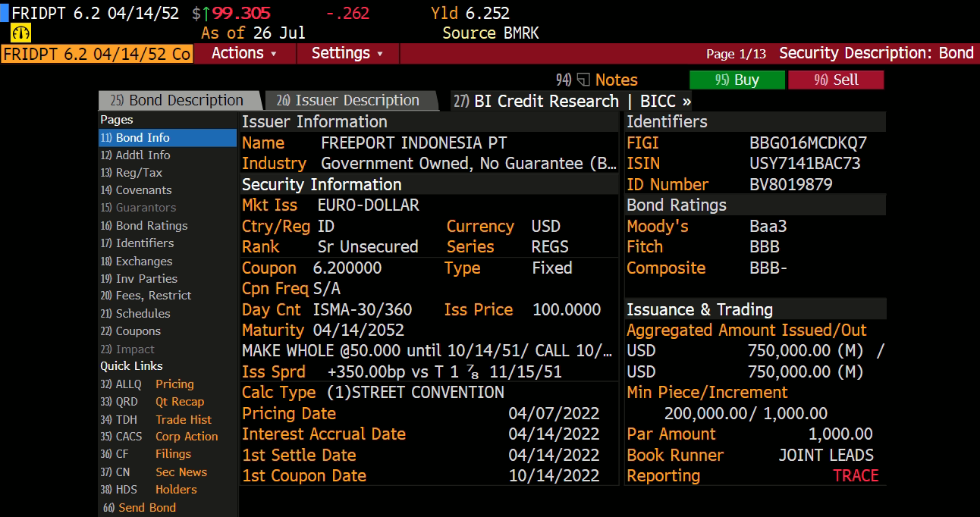Click the Day Cnt ISMA-30/360 value

click(x=363, y=310)
